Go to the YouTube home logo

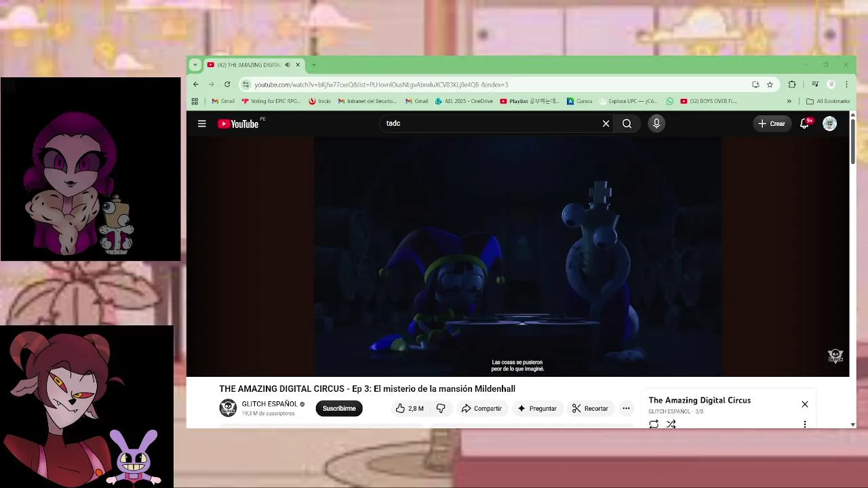point(238,123)
